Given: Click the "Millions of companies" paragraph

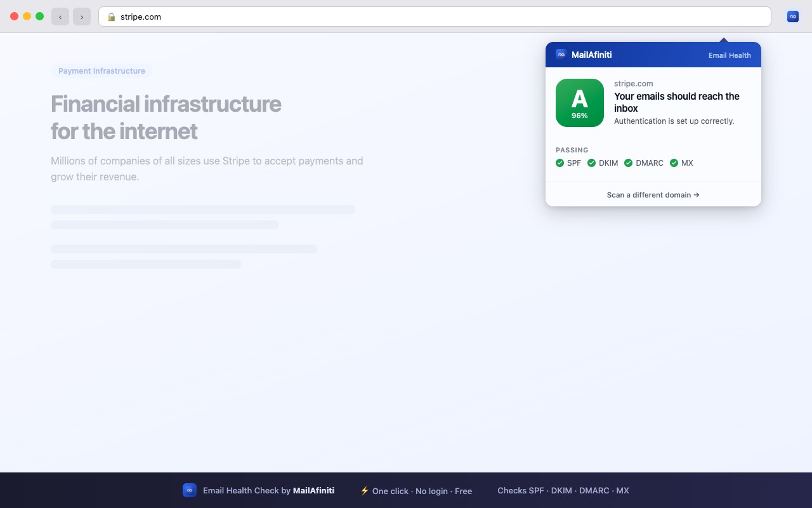Looking at the screenshot, I should 207,169.
